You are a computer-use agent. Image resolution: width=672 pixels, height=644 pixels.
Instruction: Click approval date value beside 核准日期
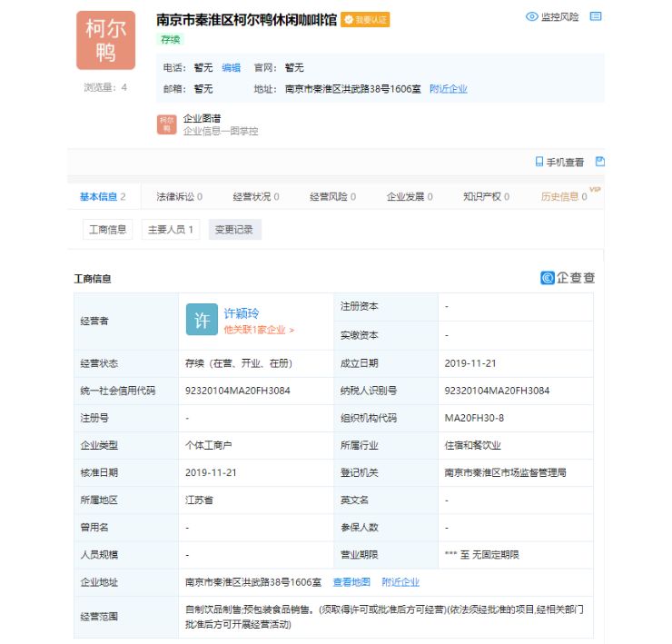point(211,472)
